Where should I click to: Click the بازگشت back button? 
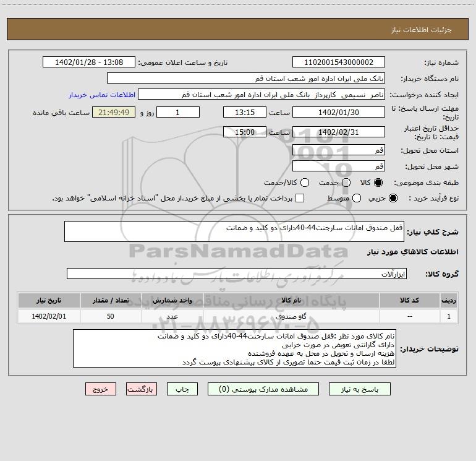point(142,389)
